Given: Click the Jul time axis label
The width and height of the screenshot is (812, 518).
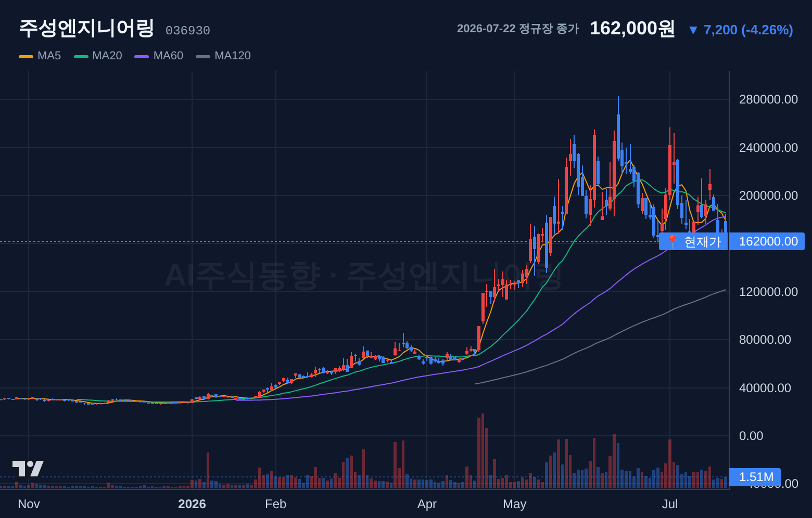Looking at the screenshot, I should 670,504.
